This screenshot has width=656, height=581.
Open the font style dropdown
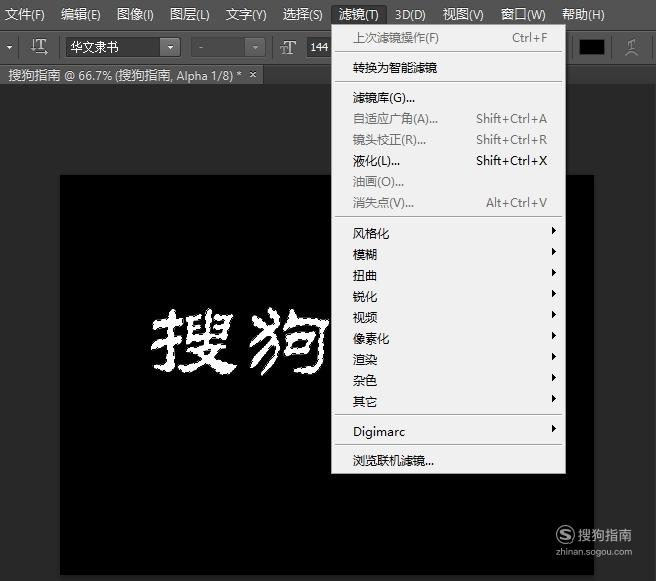tap(228, 47)
